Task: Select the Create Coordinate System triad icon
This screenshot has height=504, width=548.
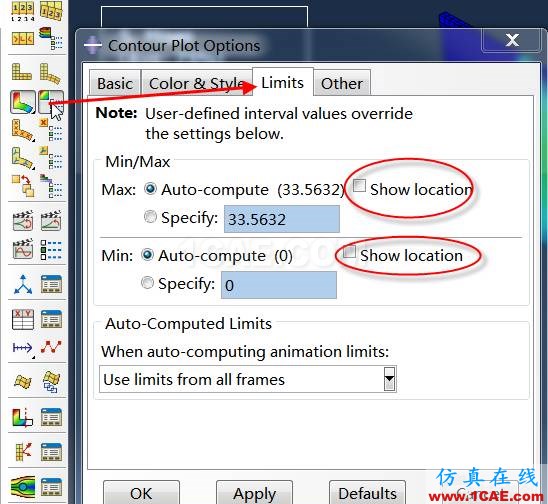Action: click(x=23, y=284)
